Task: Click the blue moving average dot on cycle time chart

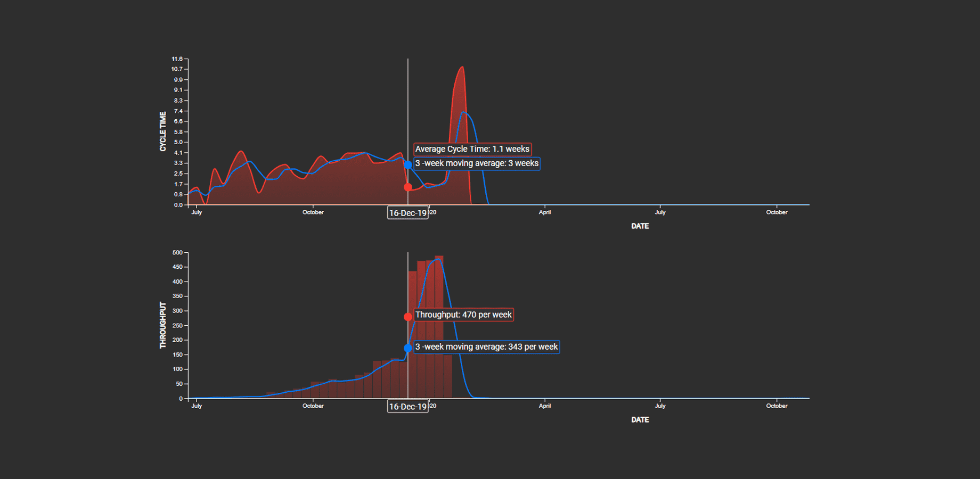Action: [408, 165]
